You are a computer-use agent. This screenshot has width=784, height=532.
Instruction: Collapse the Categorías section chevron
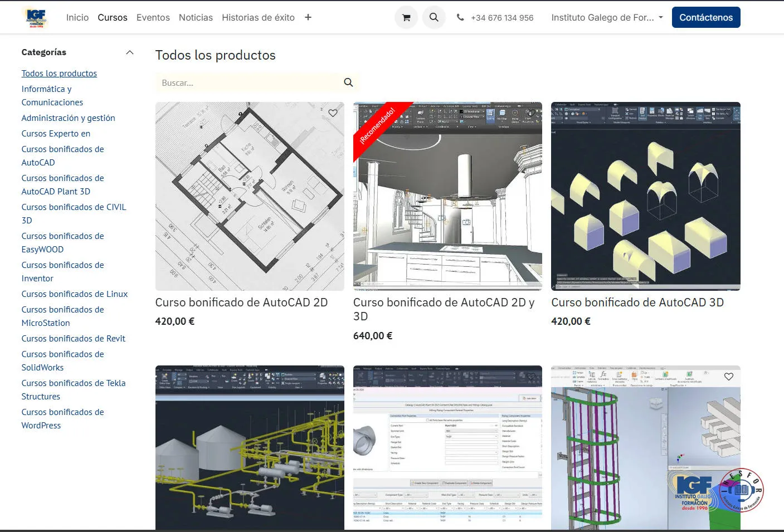click(x=130, y=52)
